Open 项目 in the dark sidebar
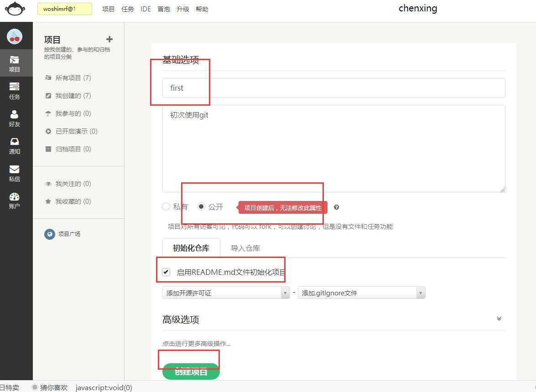Image resolution: width=536 pixels, height=392 pixels. click(x=14, y=63)
